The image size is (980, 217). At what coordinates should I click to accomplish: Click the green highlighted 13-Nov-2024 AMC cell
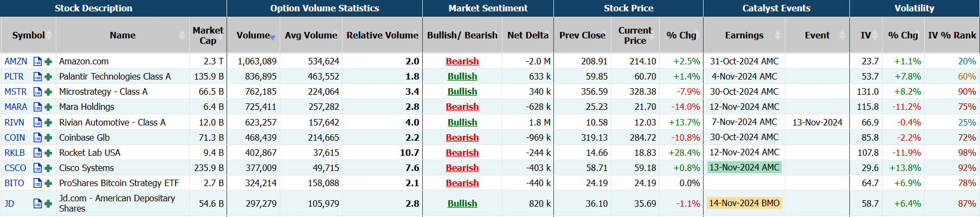click(x=744, y=168)
